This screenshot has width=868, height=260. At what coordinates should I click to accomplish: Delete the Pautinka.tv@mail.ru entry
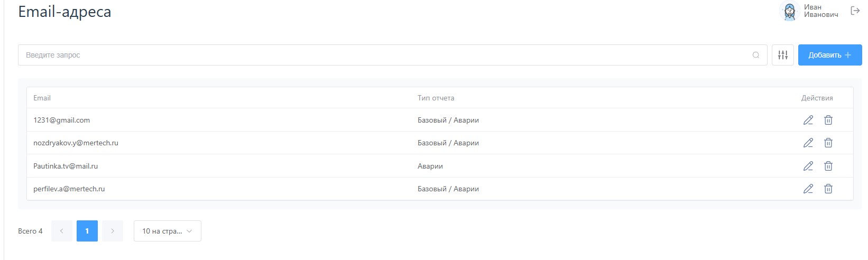point(828,166)
